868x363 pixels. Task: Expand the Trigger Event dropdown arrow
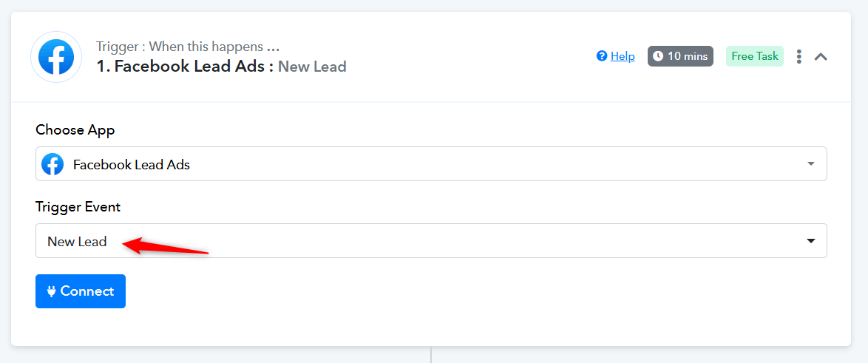(x=810, y=241)
